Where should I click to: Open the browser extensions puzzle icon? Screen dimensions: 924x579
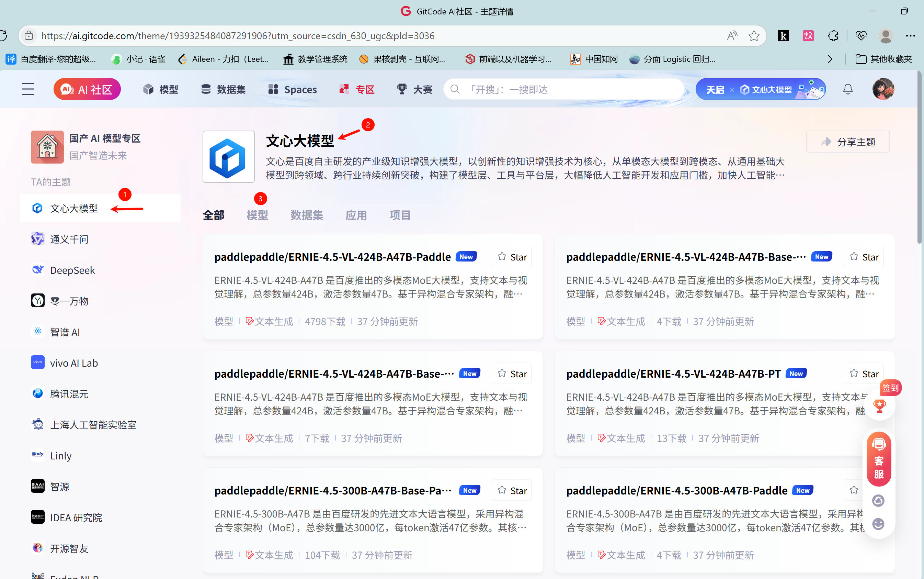pyautogui.click(x=833, y=36)
